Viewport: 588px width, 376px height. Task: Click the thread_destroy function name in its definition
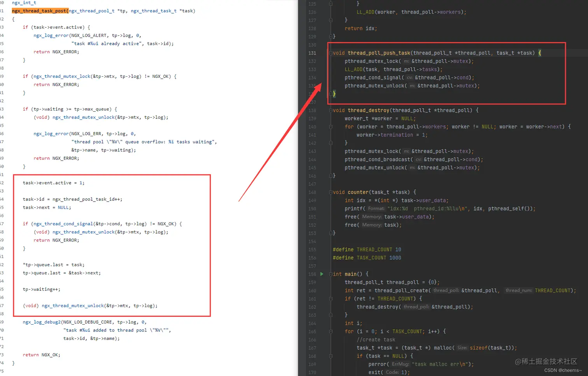[x=368, y=110]
